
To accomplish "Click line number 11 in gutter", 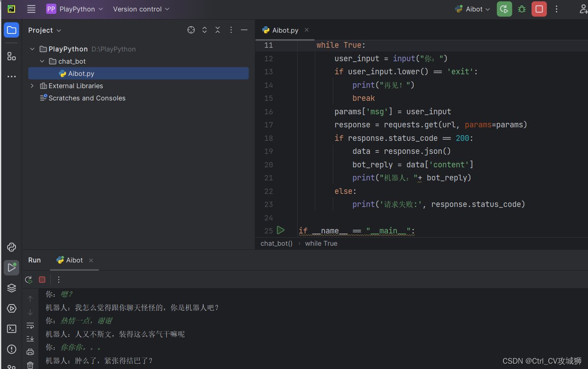I will (268, 45).
